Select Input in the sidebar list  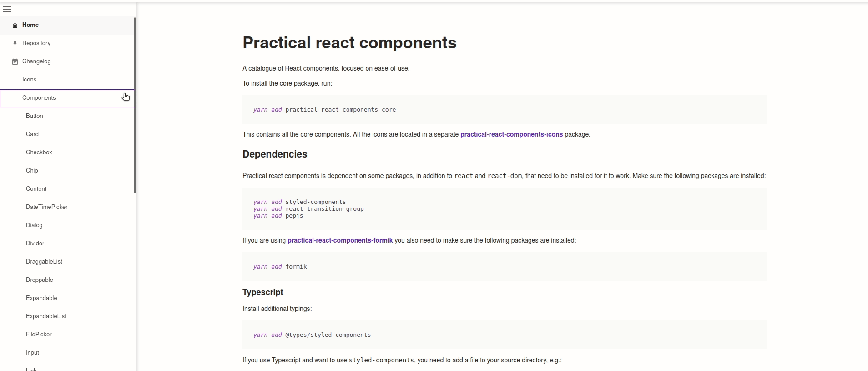pyautogui.click(x=32, y=353)
